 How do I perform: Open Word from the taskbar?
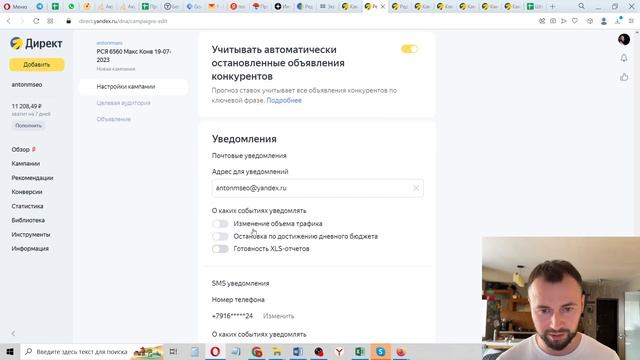(x=298, y=351)
